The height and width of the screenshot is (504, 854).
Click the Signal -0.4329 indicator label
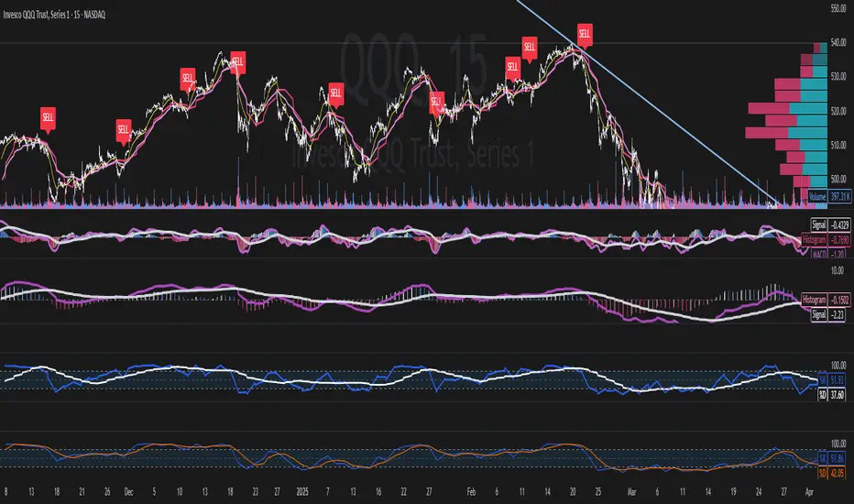tap(830, 225)
